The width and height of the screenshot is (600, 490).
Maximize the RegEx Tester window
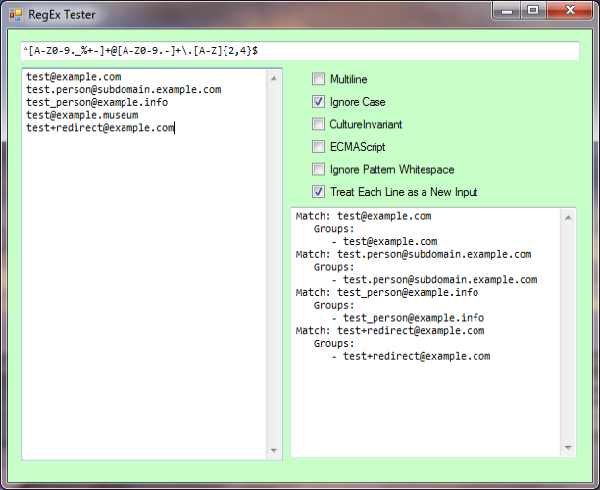pos(534,11)
